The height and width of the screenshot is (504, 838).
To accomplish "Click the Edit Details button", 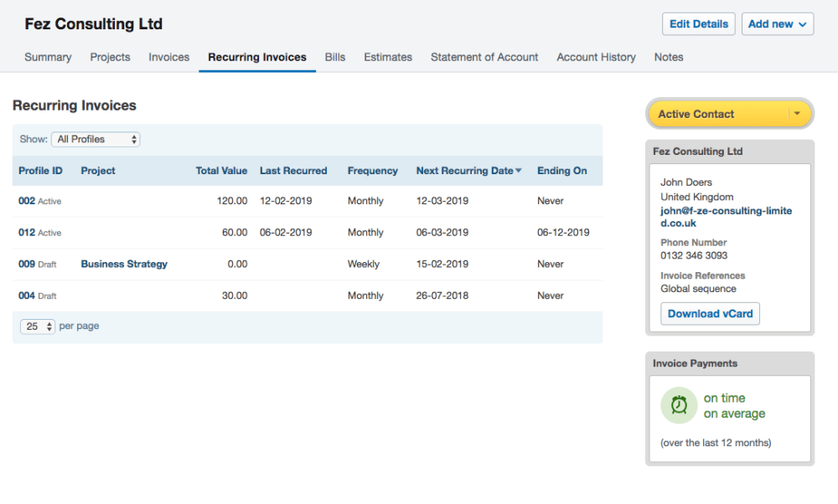I will click(698, 23).
